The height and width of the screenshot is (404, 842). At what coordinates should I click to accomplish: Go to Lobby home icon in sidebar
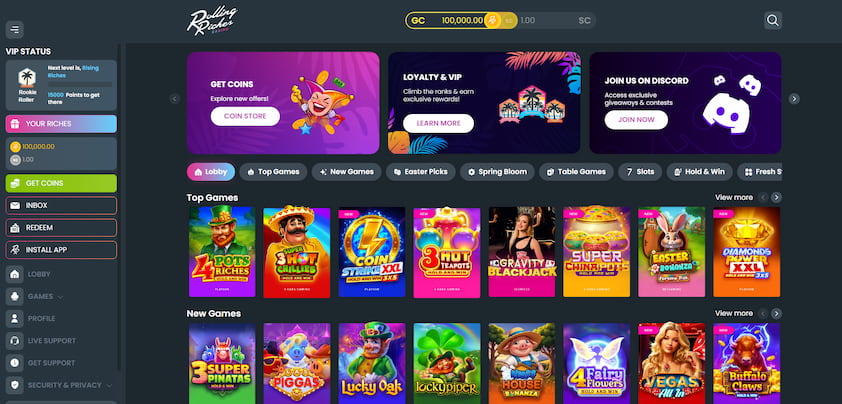pos(14,274)
